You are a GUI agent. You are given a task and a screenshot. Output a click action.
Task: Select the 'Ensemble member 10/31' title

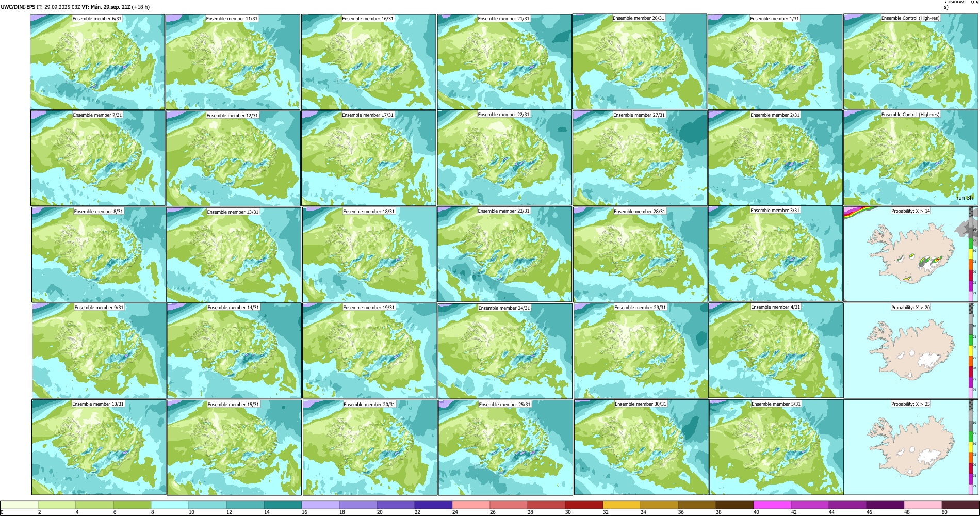coord(98,404)
